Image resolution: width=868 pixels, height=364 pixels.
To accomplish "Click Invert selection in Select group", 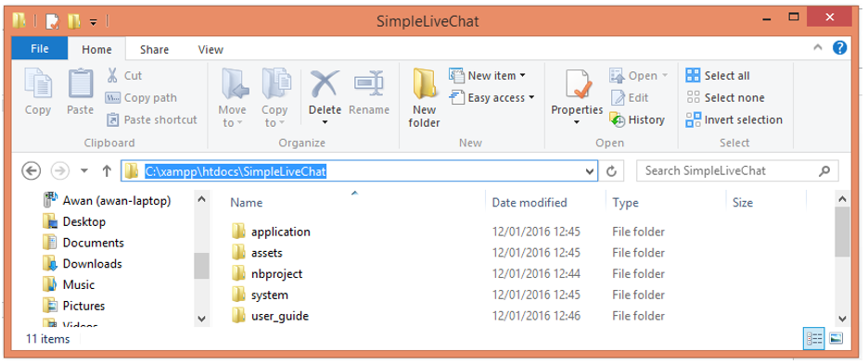I will click(734, 119).
